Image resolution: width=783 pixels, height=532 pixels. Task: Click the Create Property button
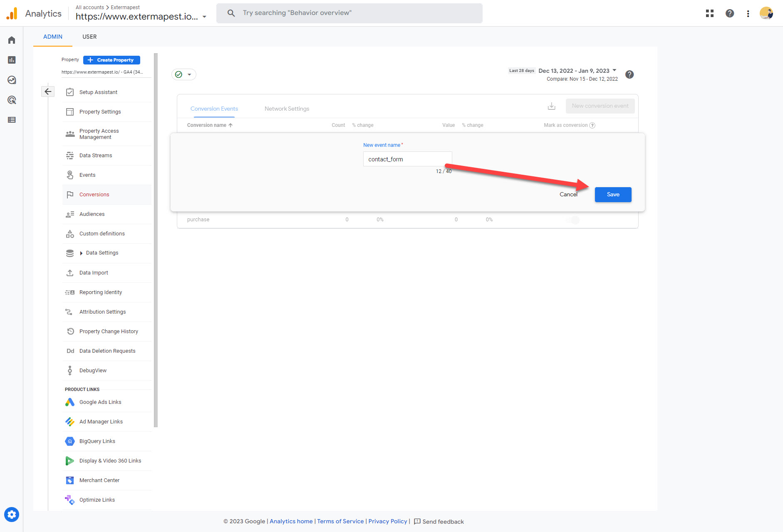coord(112,60)
